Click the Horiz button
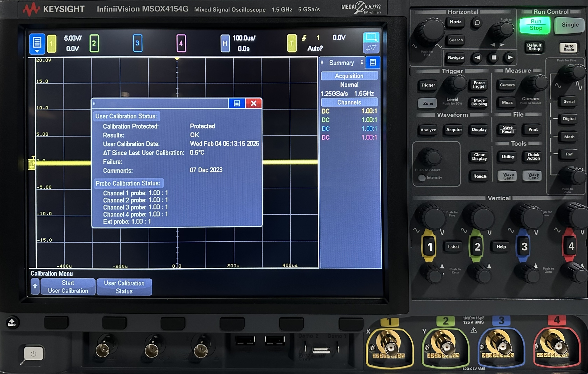This screenshot has height=374, width=588. [455, 22]
